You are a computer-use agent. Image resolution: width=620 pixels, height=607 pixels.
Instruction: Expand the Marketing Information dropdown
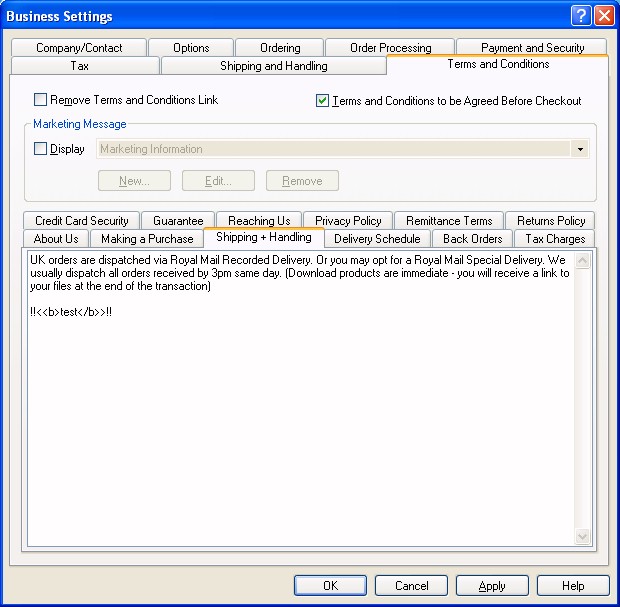(x=580, y=149)
